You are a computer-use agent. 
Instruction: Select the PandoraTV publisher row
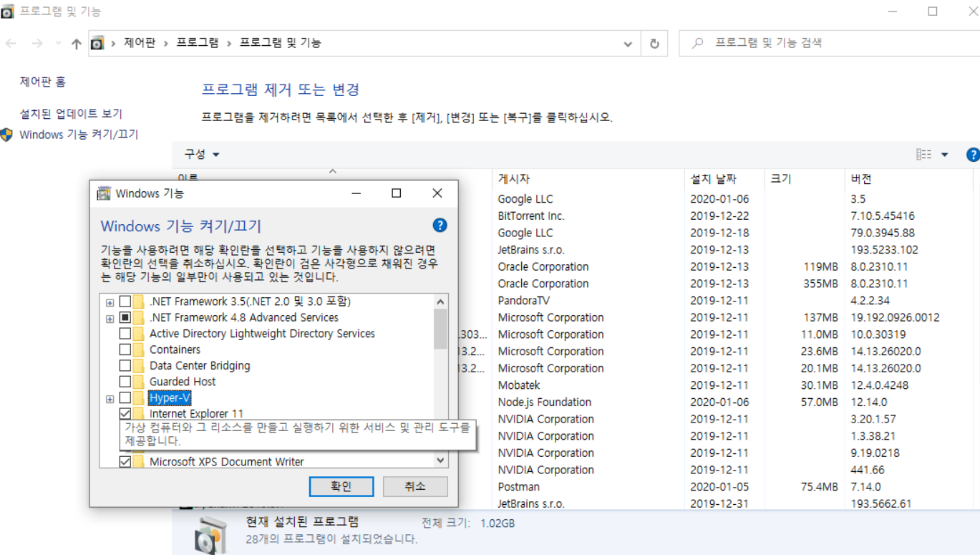(523, 301)
